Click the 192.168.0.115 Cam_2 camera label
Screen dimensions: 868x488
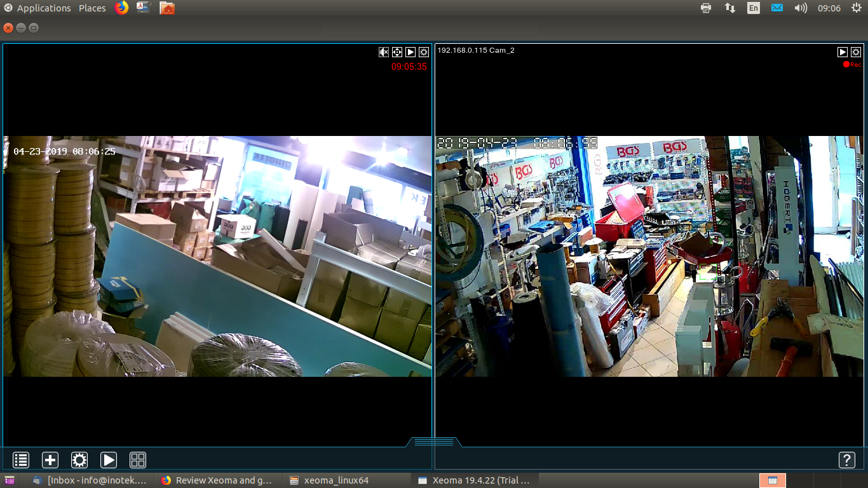[x=476, y=50]
